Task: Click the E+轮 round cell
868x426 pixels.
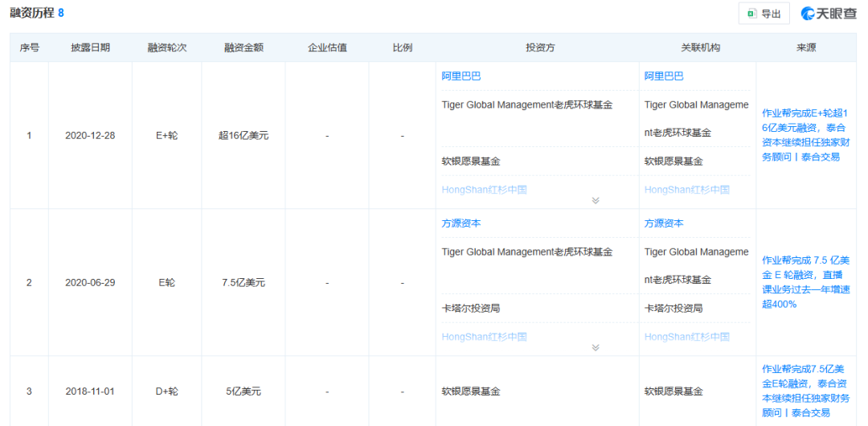Action: click(167, 135)
